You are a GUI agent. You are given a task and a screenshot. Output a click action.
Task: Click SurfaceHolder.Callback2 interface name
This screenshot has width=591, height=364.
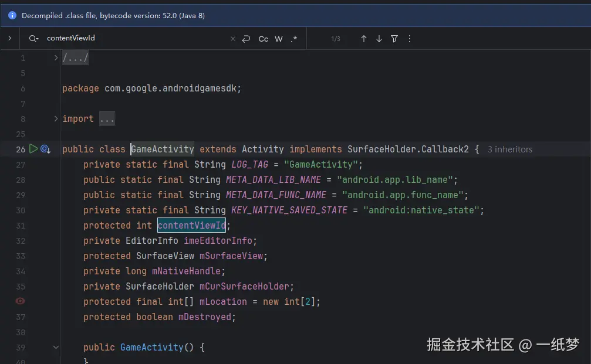(408, 149)
